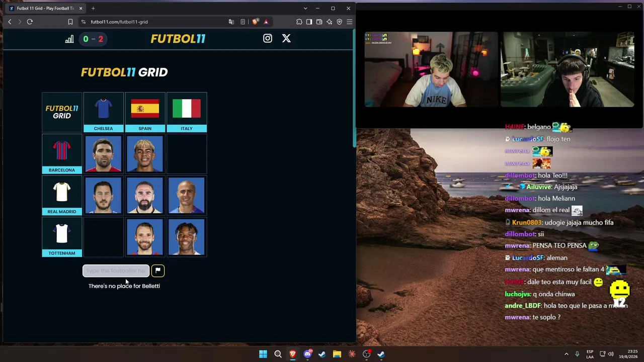Image resolution: width=644 pixels, height=362 pixels.
Task: Open the browser extensions puzzle icon
Action: (x=299, y=22)
